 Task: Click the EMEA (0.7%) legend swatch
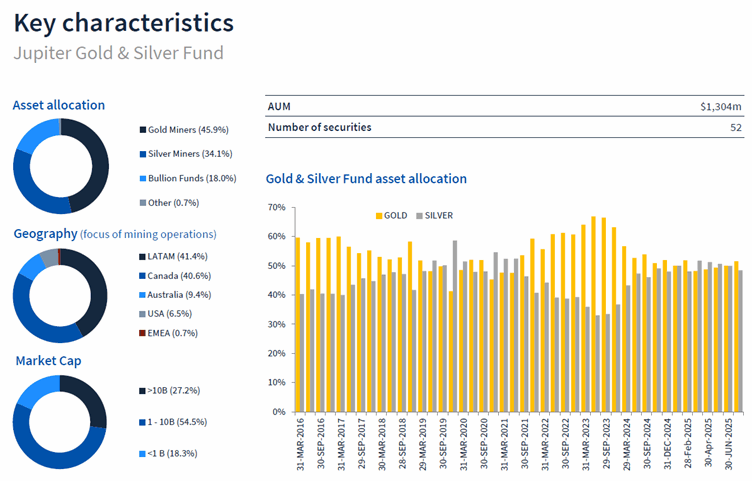point(143,332)
